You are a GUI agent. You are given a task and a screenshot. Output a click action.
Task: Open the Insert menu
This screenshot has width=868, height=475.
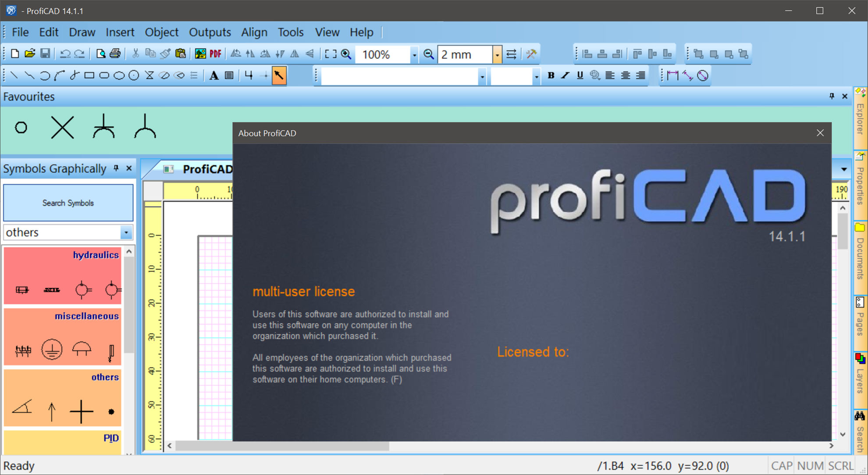[120, 32]
